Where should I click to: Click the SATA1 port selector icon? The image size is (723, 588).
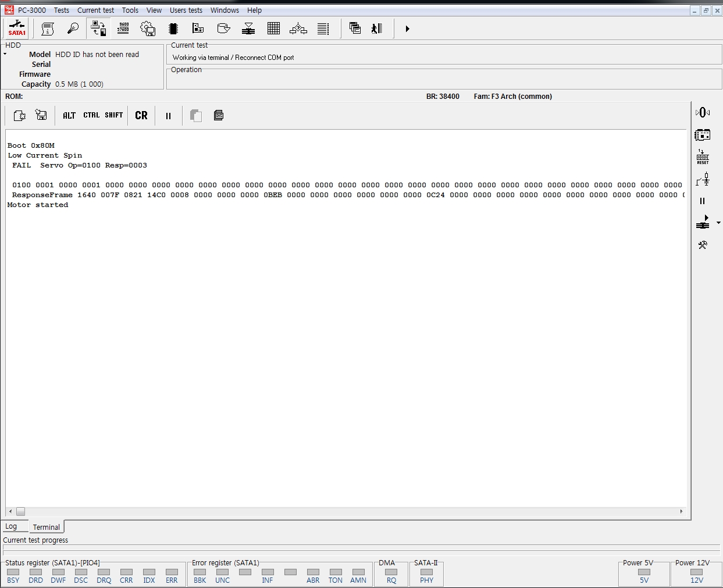tap(17, 28)
